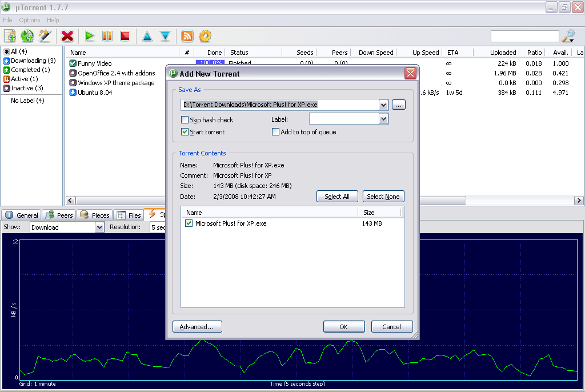This screenshot has width=585, height=392.
Task: Open Preferences with the gear icon
Action: tap(205, 35)
